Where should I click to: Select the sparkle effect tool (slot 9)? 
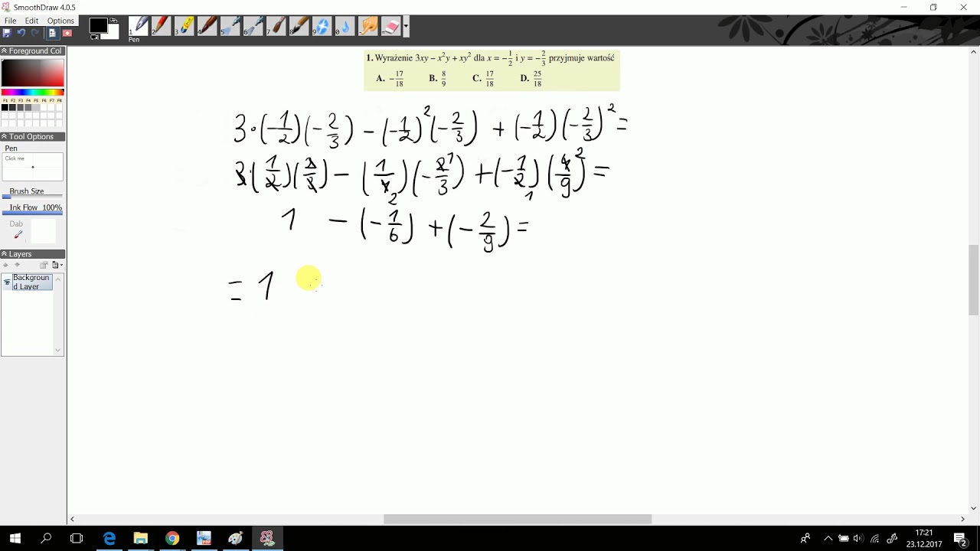322,26
